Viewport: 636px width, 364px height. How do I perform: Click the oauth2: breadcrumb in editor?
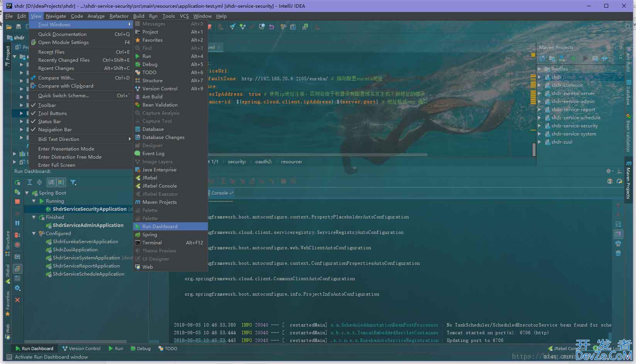(263, 162)
